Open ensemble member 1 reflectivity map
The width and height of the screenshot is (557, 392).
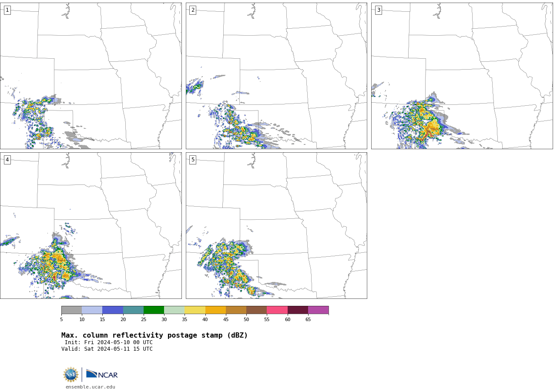pos(91,76)
